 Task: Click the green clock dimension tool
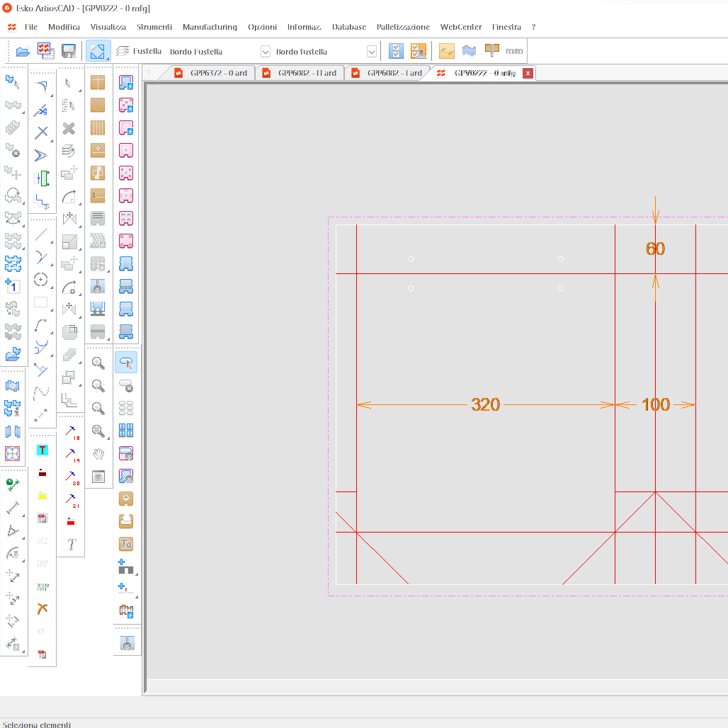coord(13,484)
